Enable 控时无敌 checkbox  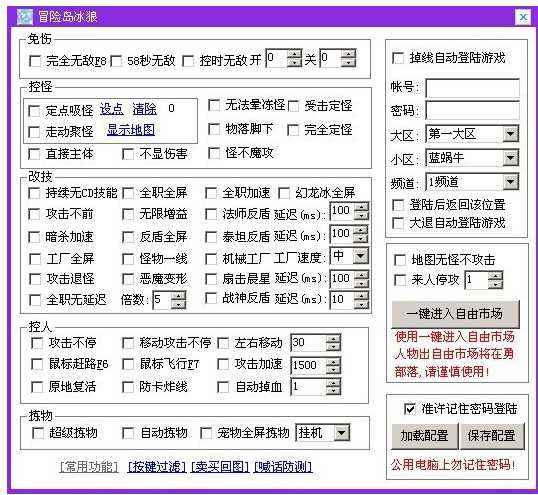[x=188, y=61]
